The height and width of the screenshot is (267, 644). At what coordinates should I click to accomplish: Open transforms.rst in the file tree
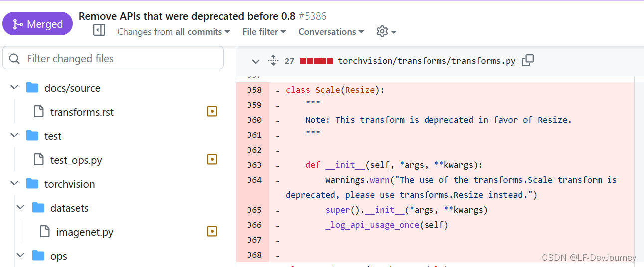[82, 112]
